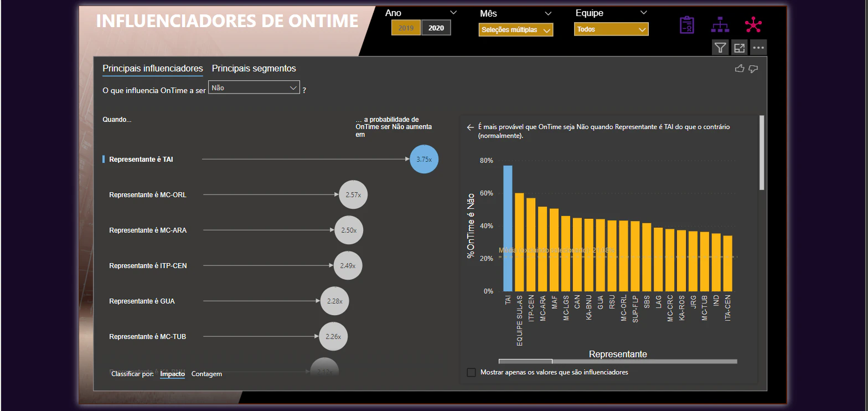Click the ITA-CEN yellow bar in chart
The width and height of the screenshot is (868, 411).
tap(728, 264)
